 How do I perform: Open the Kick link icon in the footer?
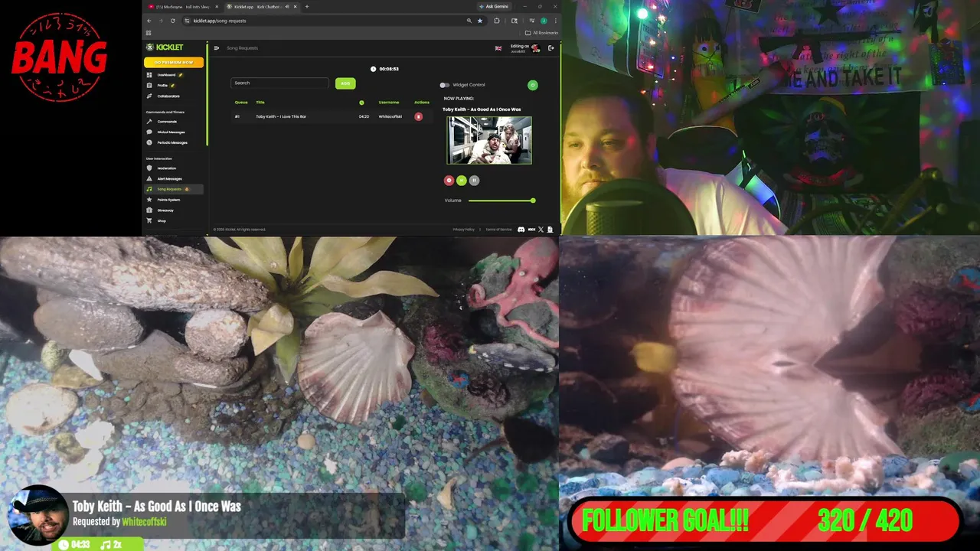click(x=531, y=230)
